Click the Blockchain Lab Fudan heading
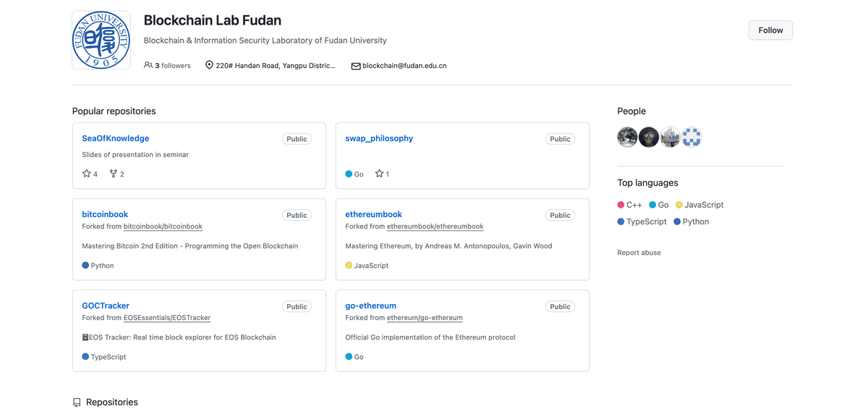Image resolution: width=868 pixels, height=417 pixels. click(213, 20)
